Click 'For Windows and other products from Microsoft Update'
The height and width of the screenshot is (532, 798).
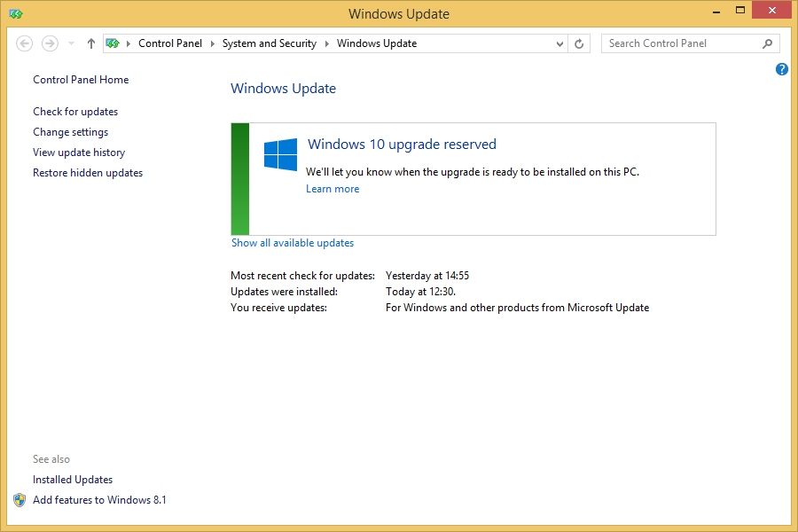click(x=517, y=308)
